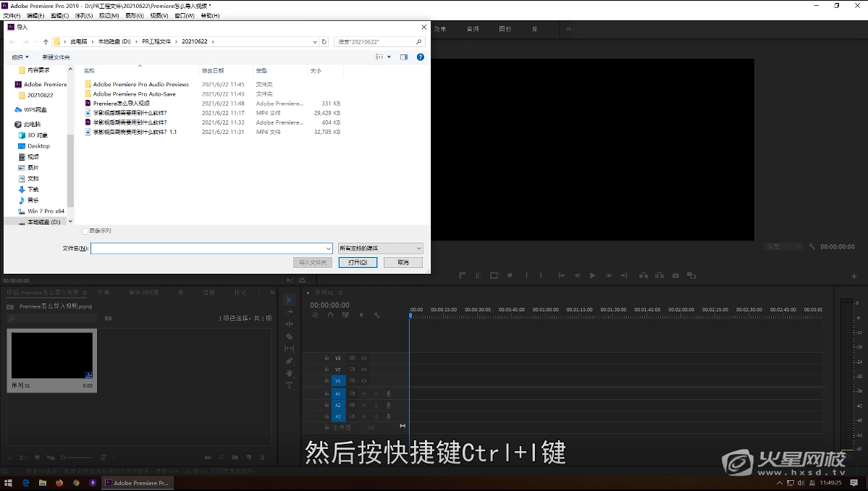
Task: Check the Image Sequence checkbox in the import dialog
Action: click(x=85, y=231)
